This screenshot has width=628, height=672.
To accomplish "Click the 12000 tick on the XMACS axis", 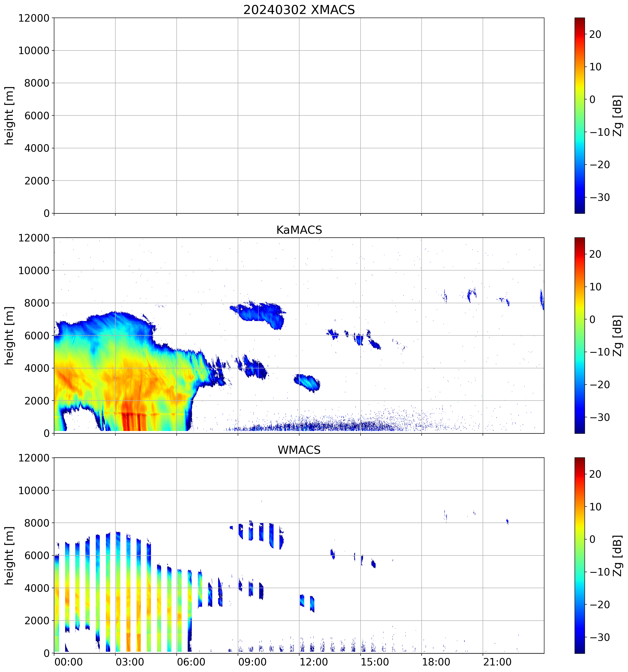I will (x=34, y=18).
